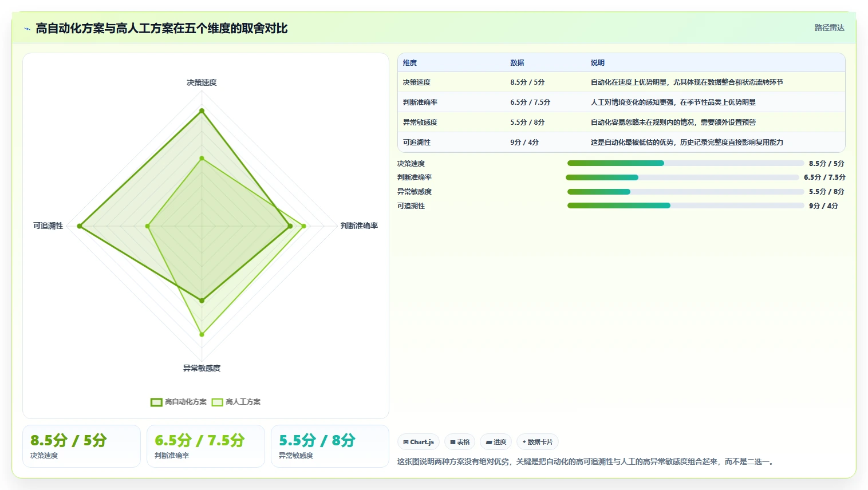868x490 pixels.
Task: Open the 5.5分 / 8分 异常敏感度 stat card
Action: tap(330, 446)
